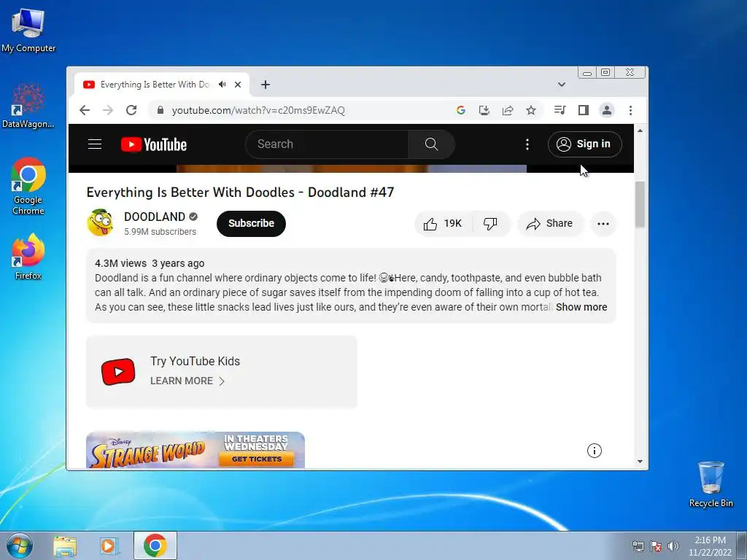Open the DOODLAND channel name link
This screenshot has height=560, width=747.
click(155, 217)
